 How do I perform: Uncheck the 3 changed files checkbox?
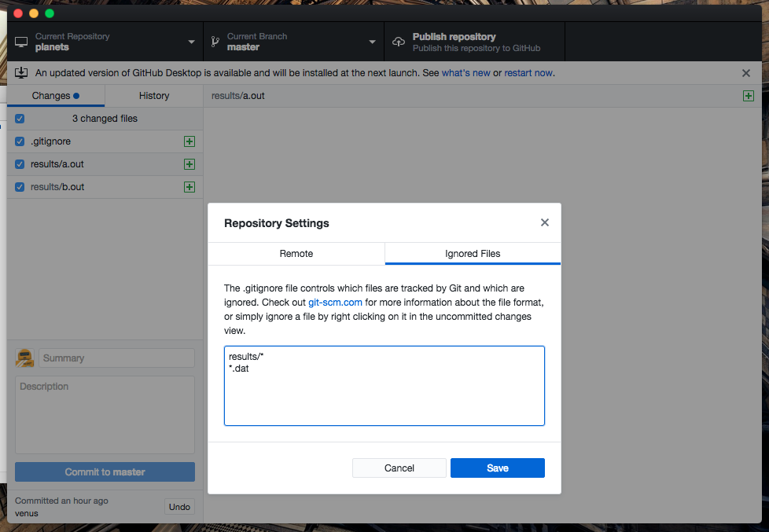[19, 119]
